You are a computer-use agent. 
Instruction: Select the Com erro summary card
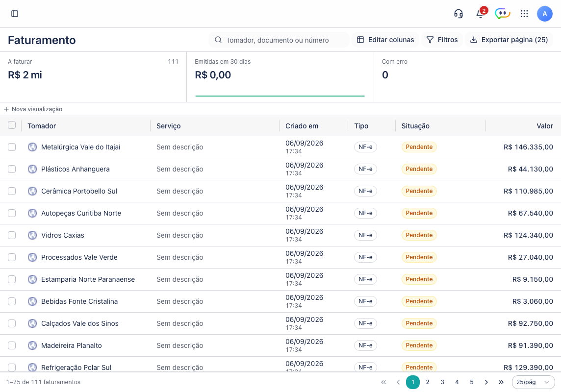[468, 77]
